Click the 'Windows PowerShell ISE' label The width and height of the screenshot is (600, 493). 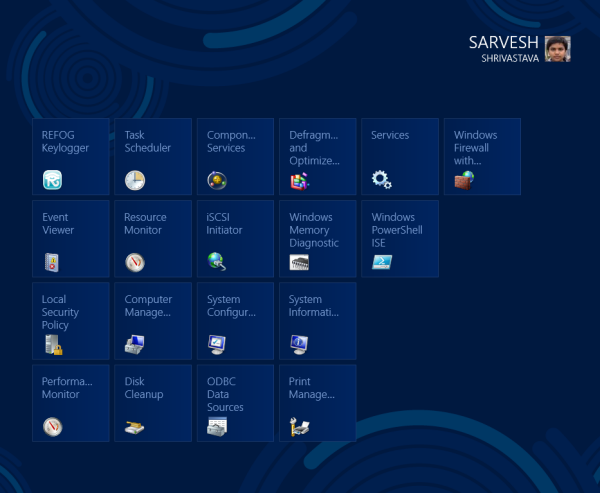pos(397,230)
